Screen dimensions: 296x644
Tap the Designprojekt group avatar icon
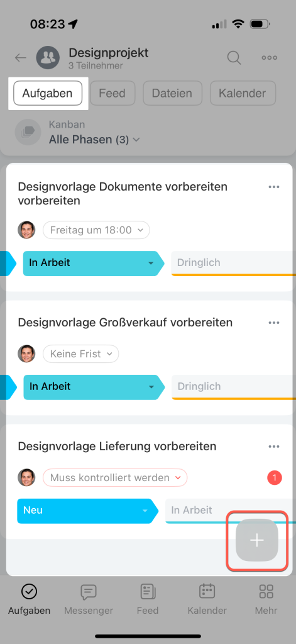(48, 58)
